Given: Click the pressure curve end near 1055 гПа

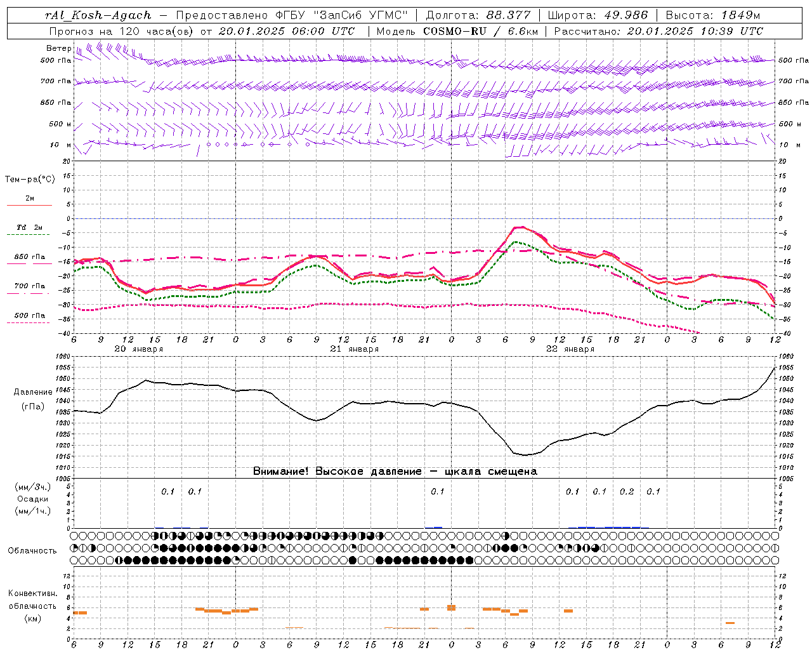Looking at the screenshot, I should point(774,368).
